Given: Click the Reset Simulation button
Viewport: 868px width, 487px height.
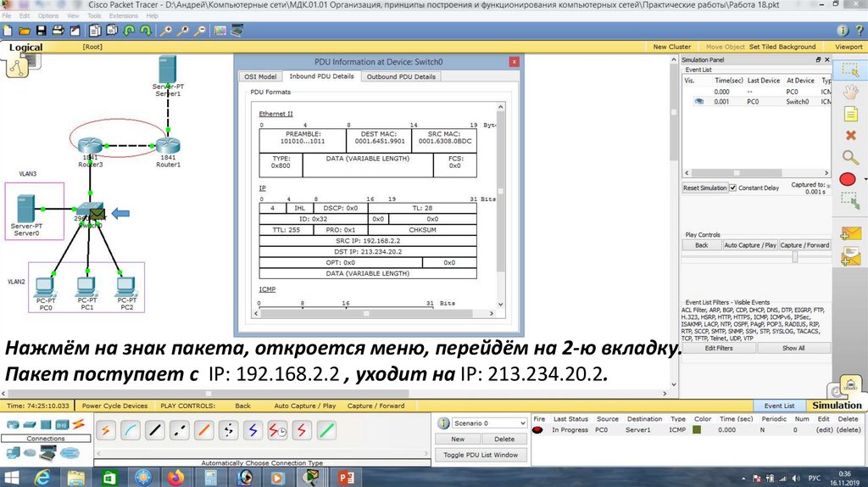Looking at the screenshot, I should point(704,188).
